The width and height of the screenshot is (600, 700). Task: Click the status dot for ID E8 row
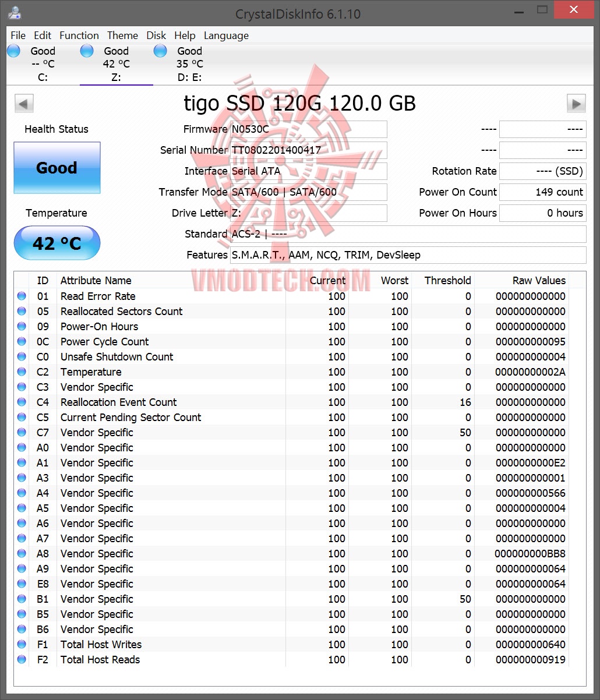point(22,584)
